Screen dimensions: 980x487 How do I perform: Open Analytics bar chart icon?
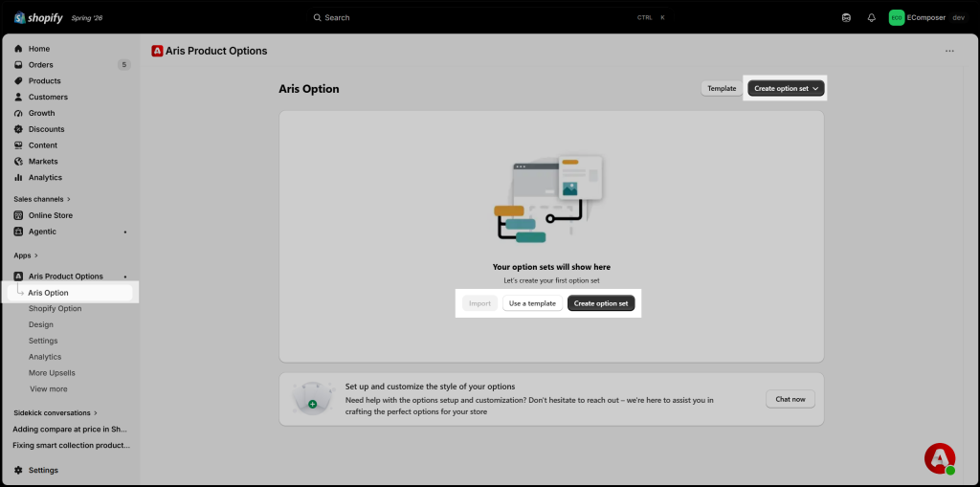click(19, 178)
